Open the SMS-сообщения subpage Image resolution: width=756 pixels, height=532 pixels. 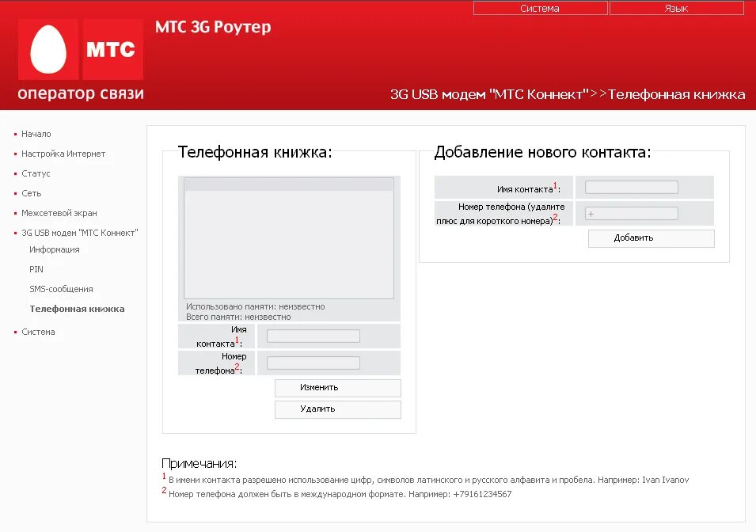pos(61,290)
